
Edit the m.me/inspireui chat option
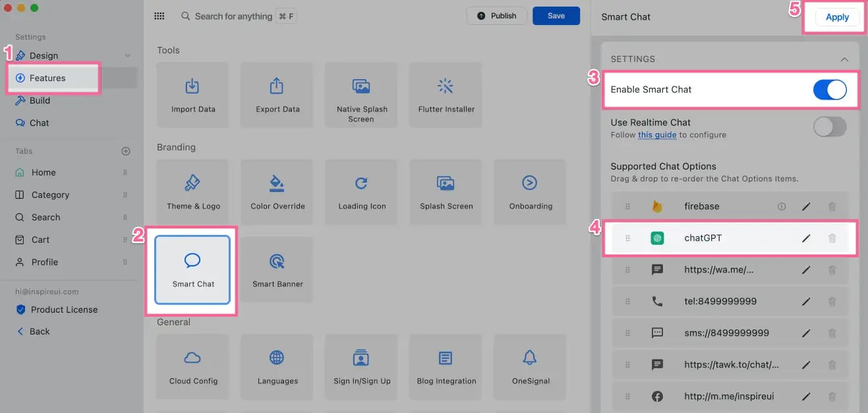805,397
